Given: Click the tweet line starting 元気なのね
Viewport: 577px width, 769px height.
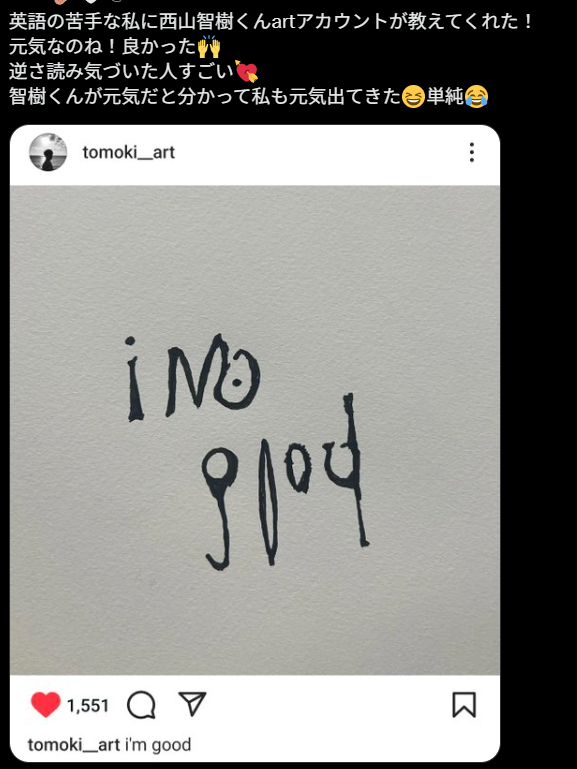Looking at the screenshot, I should click(x=115, y=47).
